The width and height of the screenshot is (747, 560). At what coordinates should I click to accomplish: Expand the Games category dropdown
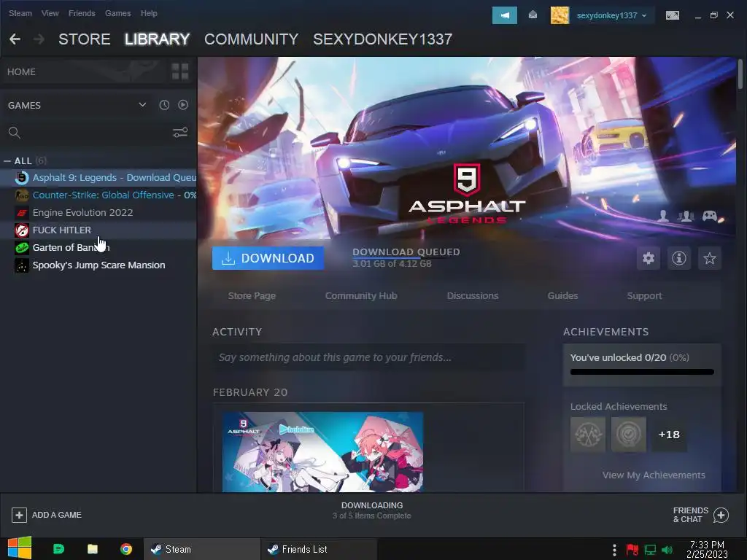point(142,105)
